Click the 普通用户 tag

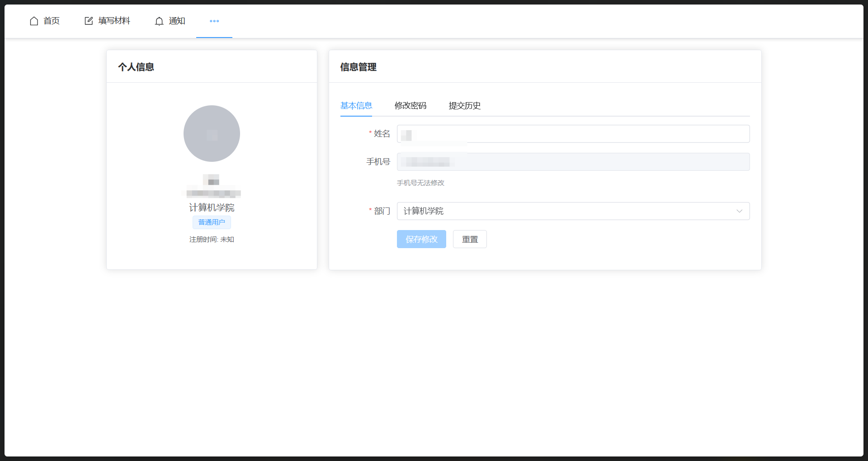tap(212, 222)
